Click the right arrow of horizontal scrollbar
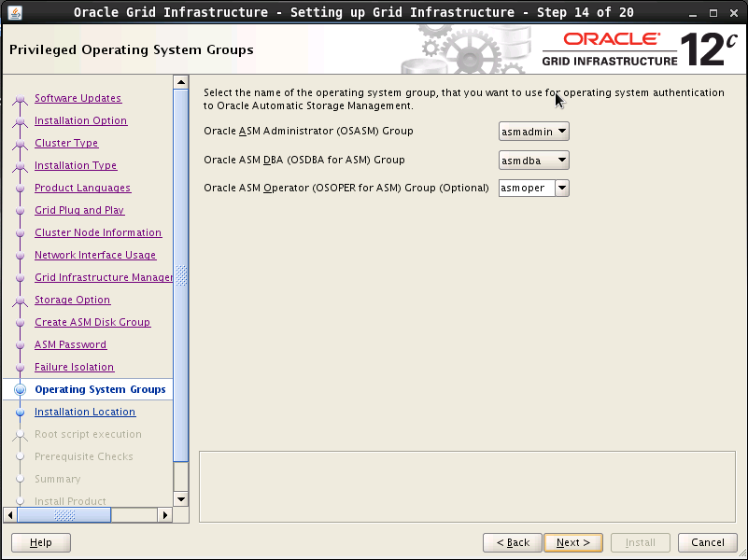 click(165, 514)
